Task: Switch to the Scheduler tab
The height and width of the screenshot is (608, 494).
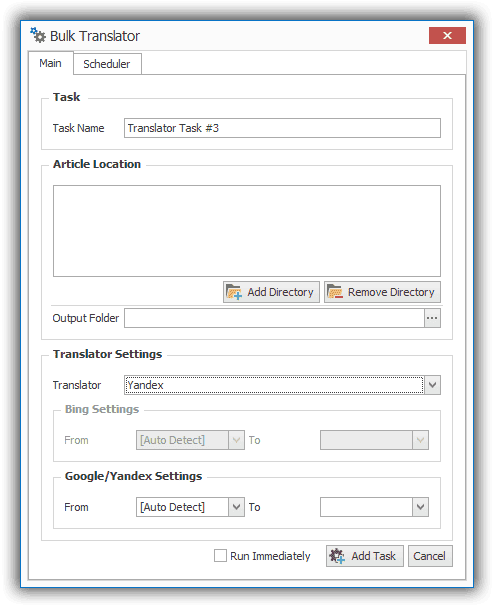Action: pos(107,64)
